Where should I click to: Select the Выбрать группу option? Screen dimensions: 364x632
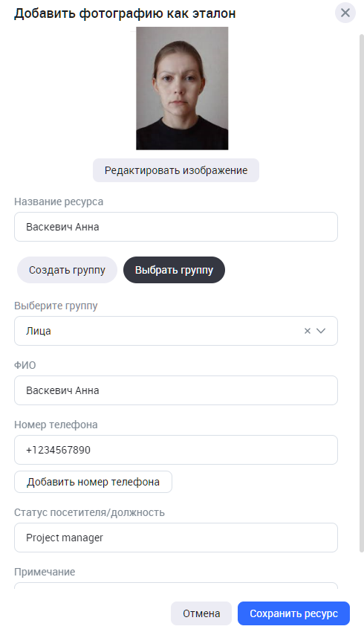coord(174,270)
